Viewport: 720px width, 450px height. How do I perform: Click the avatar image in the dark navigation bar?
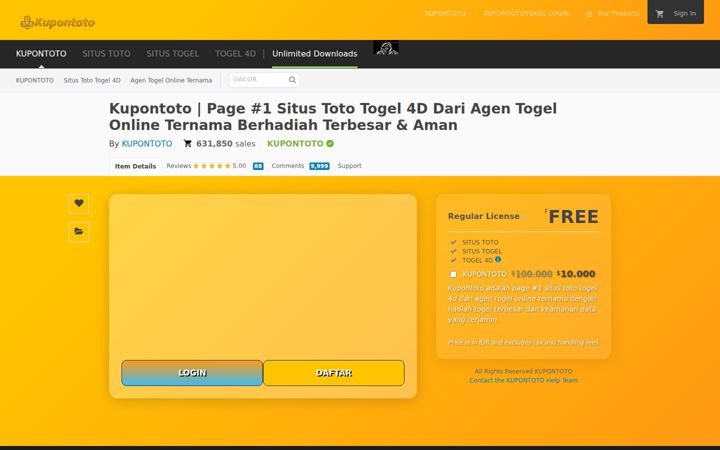tap(386, 48)
